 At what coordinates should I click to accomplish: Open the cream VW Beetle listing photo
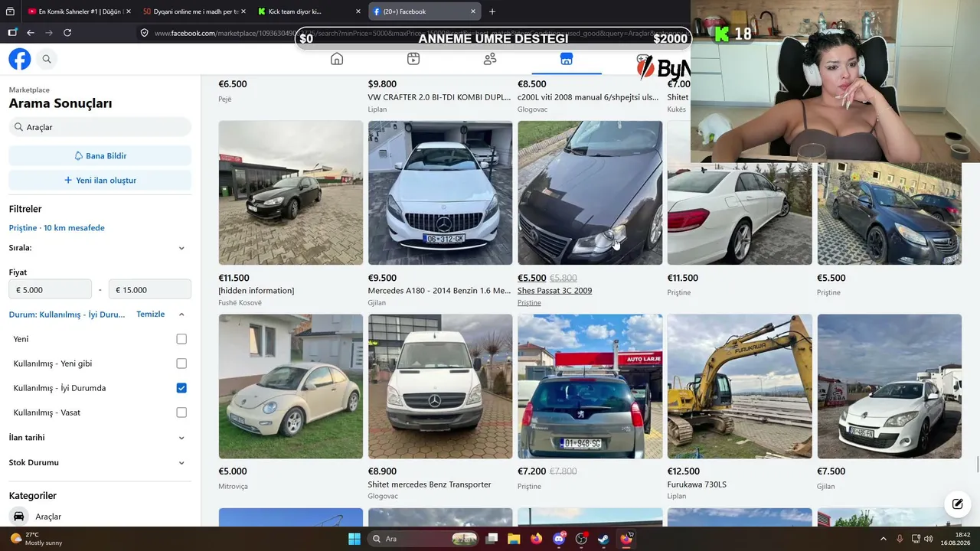click(291, 386)
